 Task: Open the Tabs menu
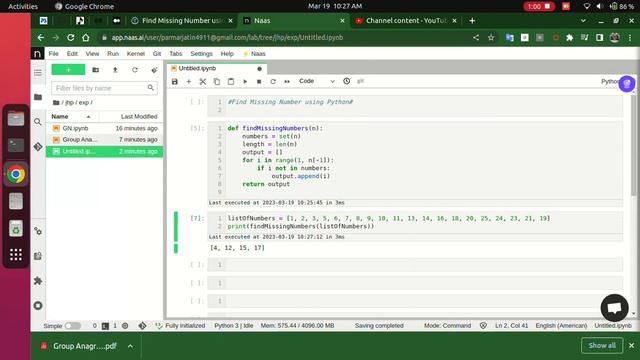[x=176, y=54]
